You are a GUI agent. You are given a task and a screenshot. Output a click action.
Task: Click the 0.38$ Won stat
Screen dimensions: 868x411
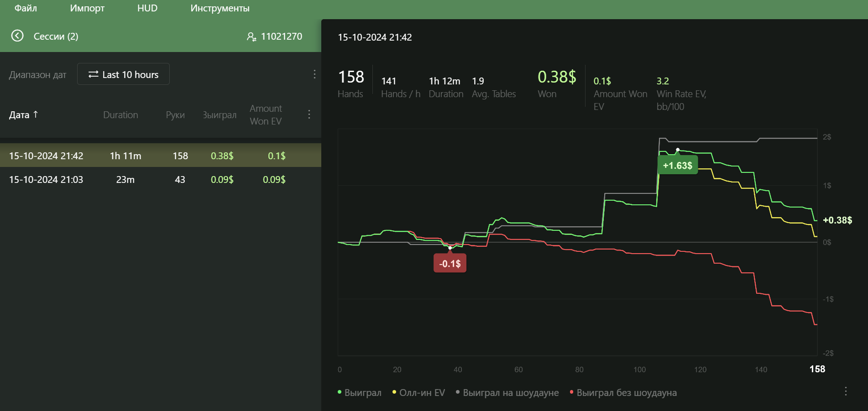(x=557, y=83)
